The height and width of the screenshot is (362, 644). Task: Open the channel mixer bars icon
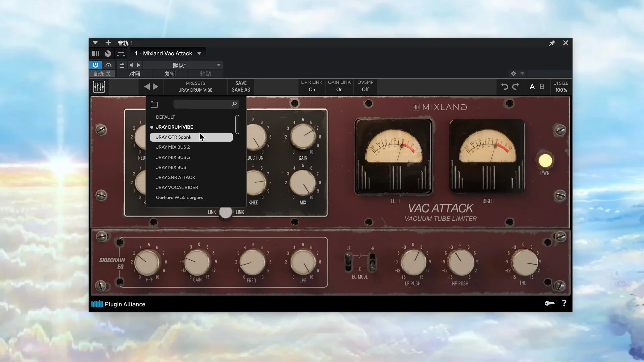(96, 53)
